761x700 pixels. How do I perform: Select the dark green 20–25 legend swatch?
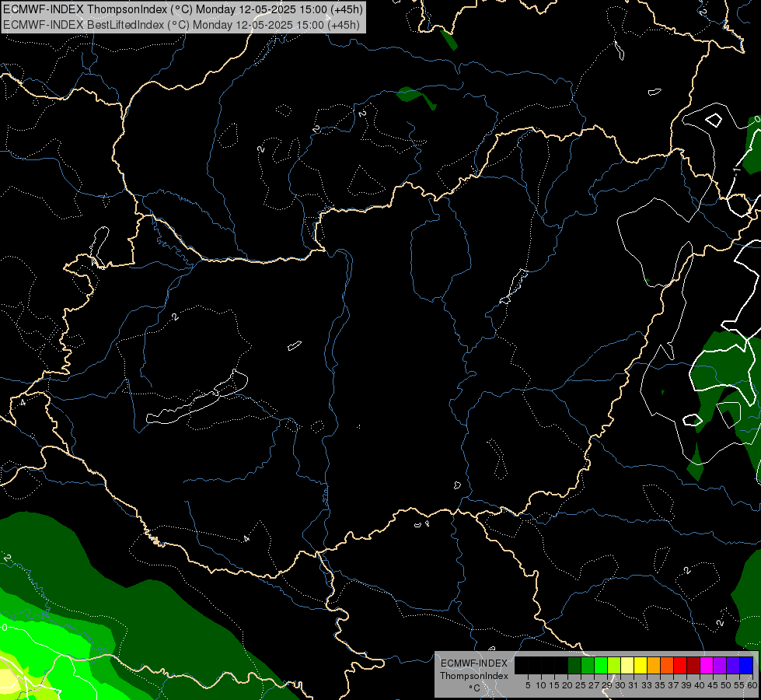574,665
